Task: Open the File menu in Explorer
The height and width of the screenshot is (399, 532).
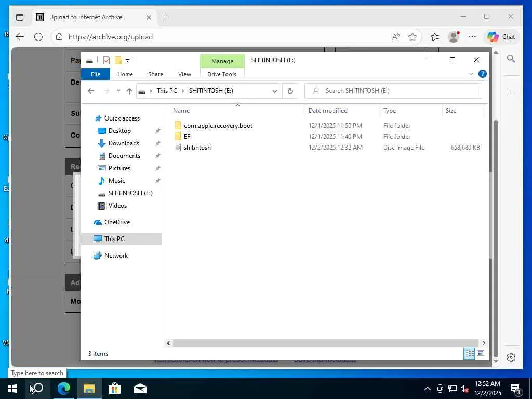Action: (x=96, y=74)
